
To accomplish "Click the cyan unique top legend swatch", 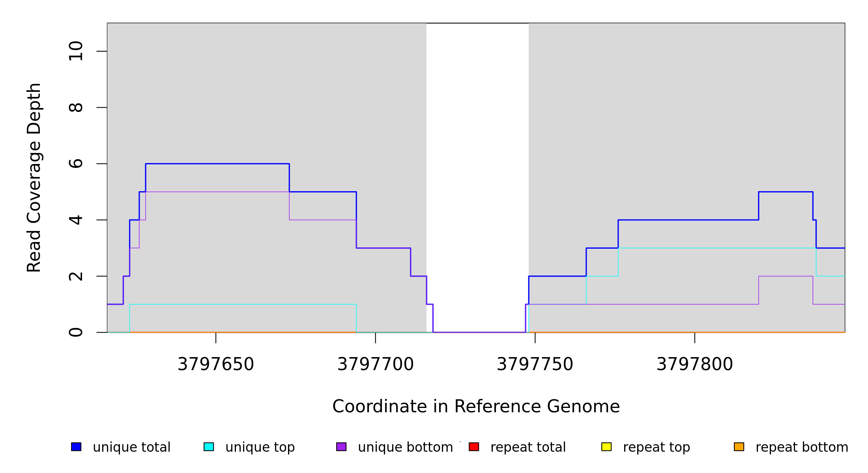I will [209, 447].
